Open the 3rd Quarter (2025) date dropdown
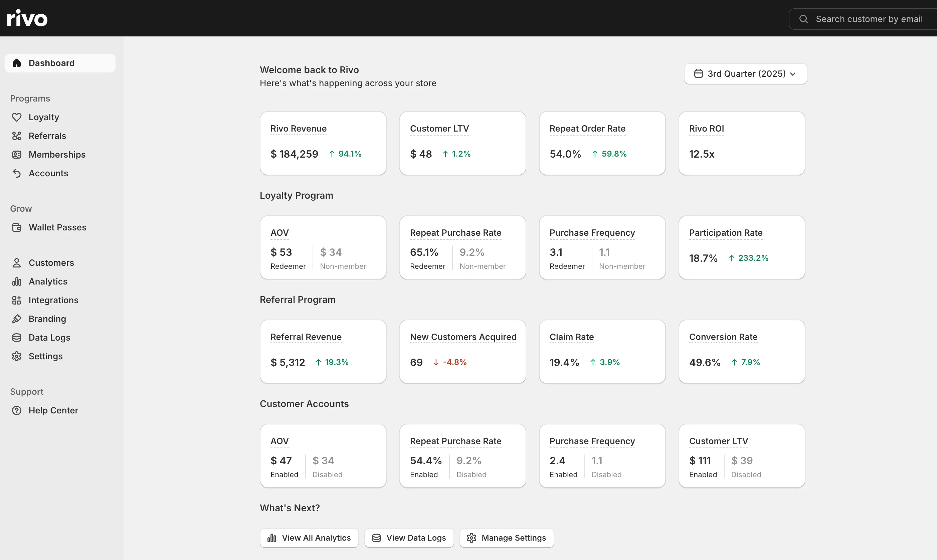 [x=745, y=74]
